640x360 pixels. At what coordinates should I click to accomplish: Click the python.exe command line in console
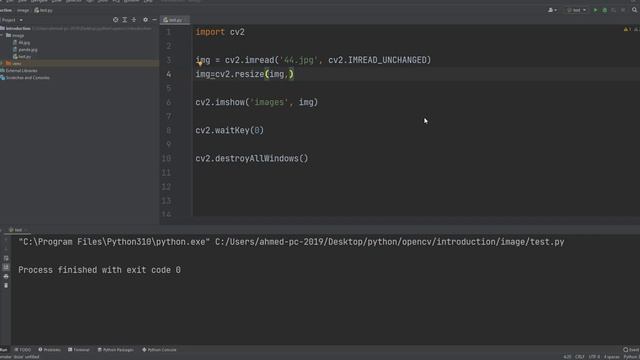(x=291, y=242)
